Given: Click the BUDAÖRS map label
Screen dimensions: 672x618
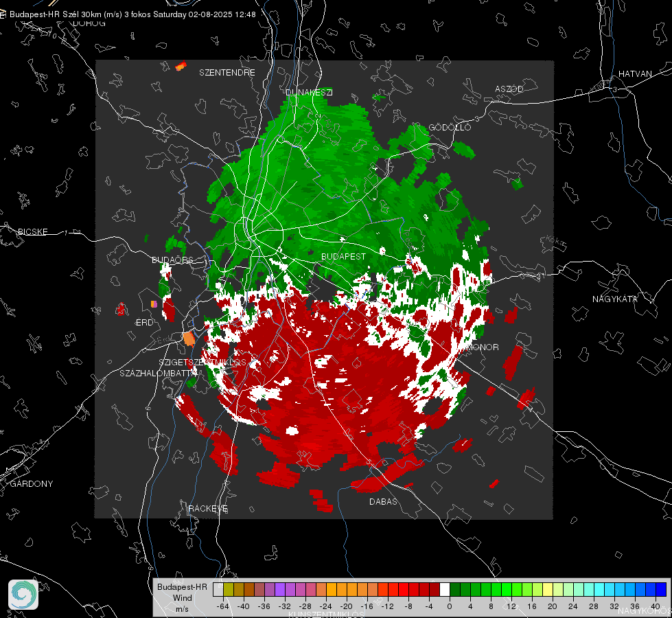Looking at the screenshot, I should pos(172,260).
